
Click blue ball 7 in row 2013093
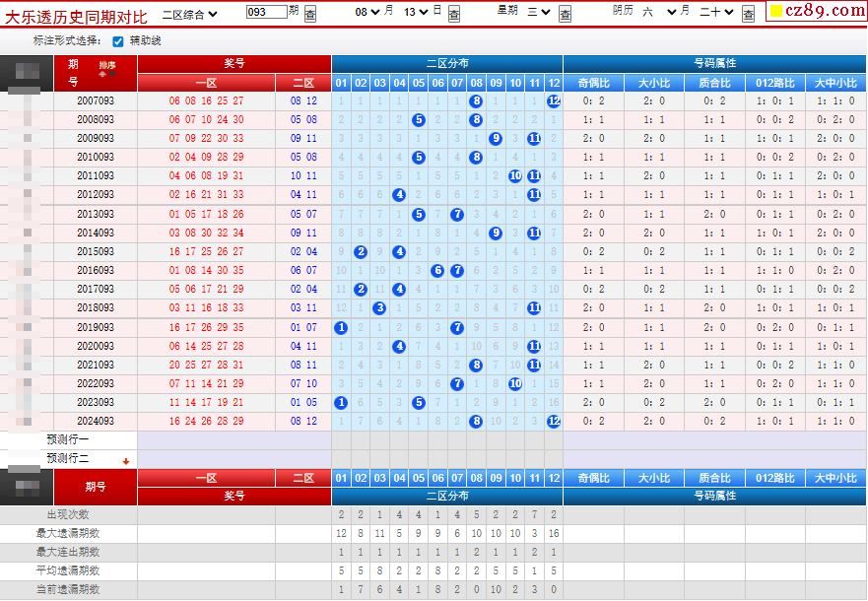coord(457,215)
